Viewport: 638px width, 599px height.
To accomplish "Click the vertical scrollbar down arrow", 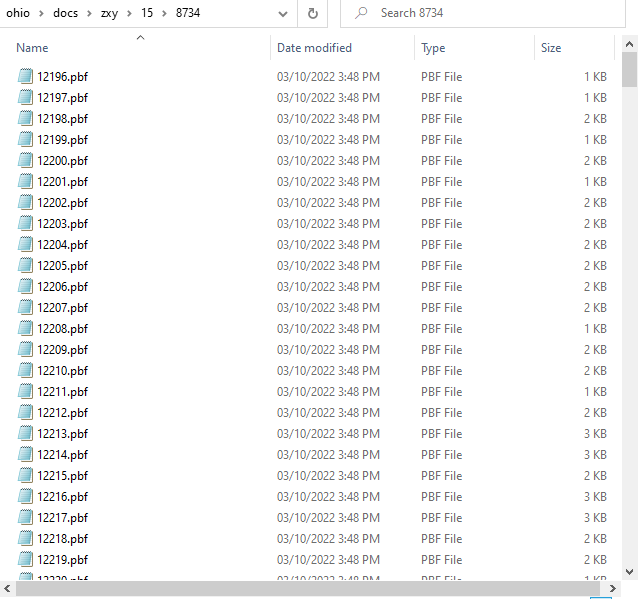I will coord(629,572).
